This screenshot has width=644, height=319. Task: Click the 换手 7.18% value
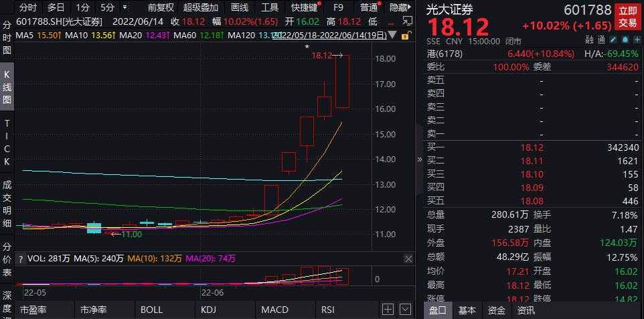pyautogui.click(x=625, y=215)
